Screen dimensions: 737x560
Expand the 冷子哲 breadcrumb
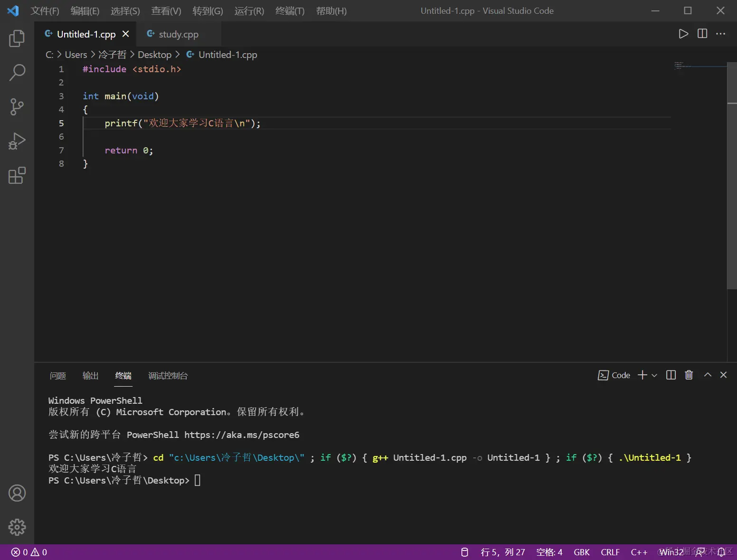click(x=112, y=55)
